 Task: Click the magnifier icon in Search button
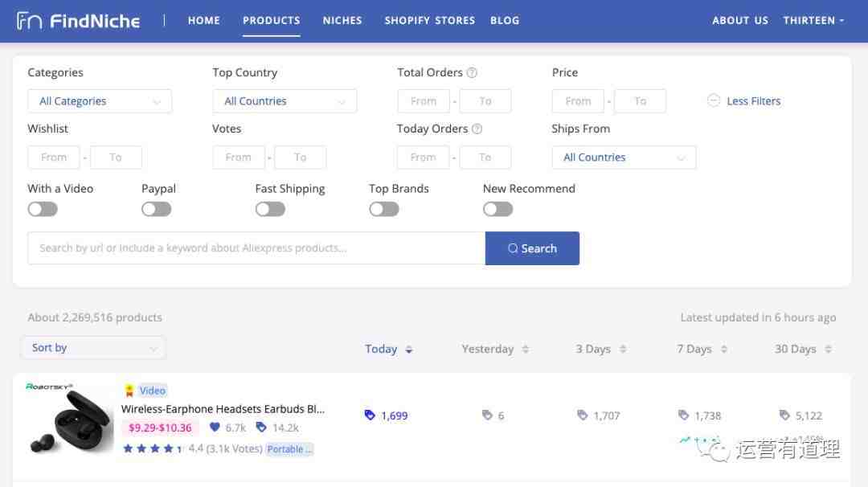coord(513,248)
